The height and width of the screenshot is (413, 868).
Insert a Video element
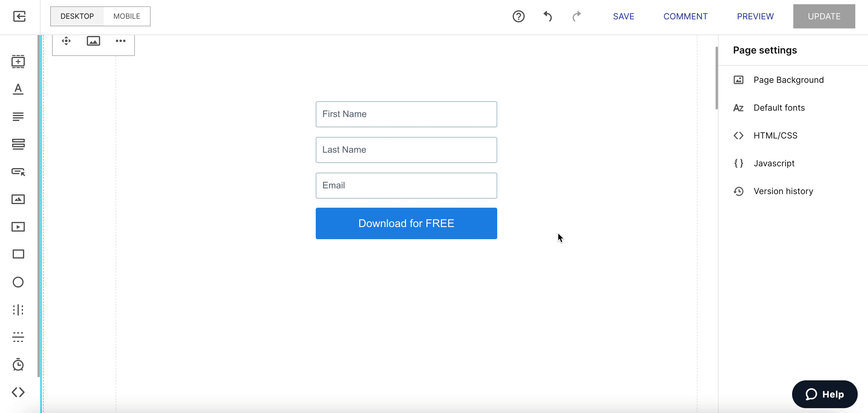(x=18, y=226)
